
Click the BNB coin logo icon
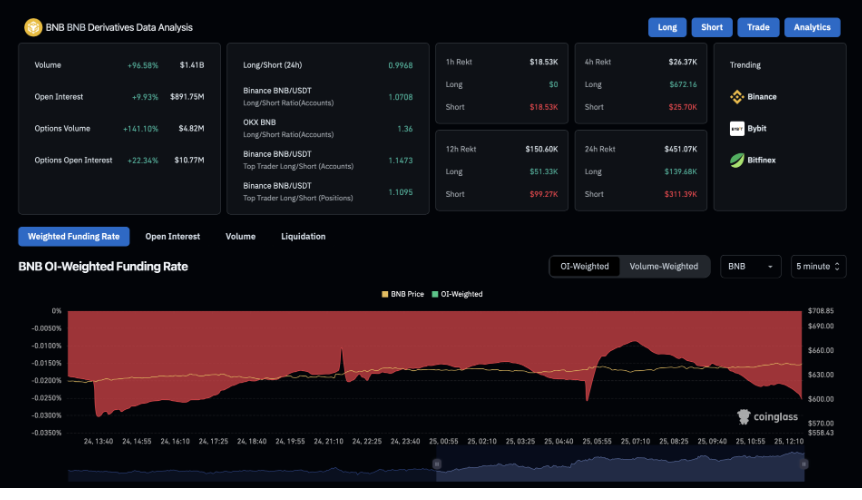33,27
